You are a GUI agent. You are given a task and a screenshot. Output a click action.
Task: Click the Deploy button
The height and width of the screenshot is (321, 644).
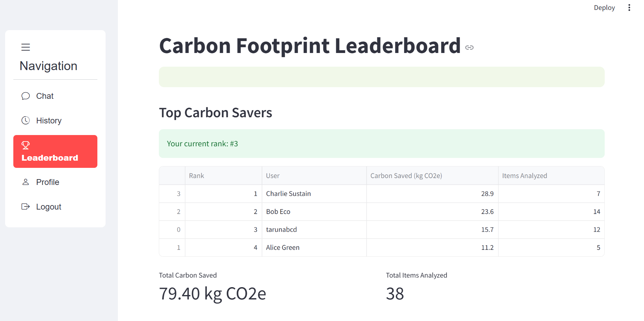604,8
